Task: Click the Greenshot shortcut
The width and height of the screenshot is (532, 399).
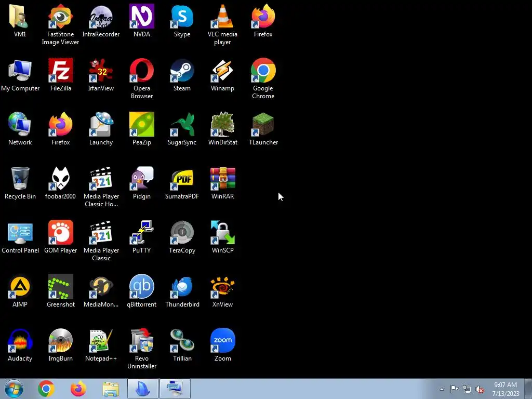Action: pos(60,286)
